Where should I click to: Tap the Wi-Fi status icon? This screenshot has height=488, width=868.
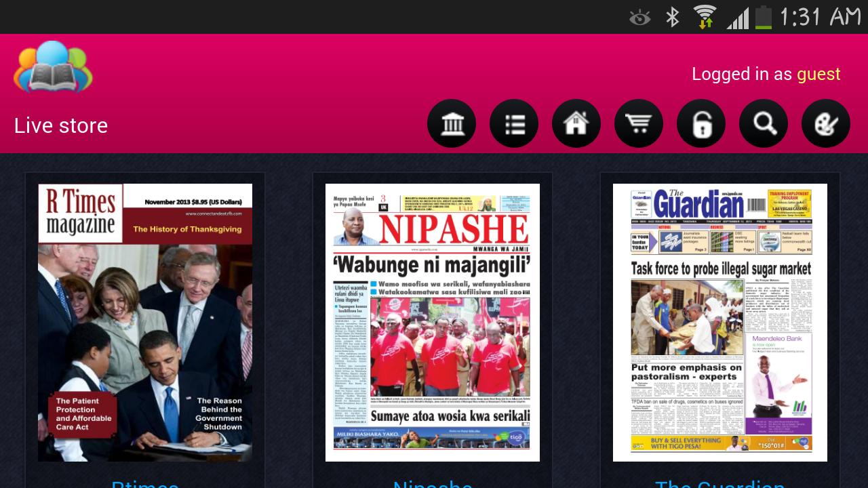(x=705, y=17)
